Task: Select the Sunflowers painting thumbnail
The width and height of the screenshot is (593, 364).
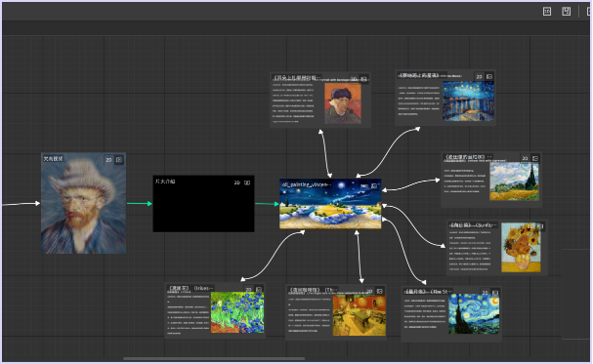Action: 521,247
